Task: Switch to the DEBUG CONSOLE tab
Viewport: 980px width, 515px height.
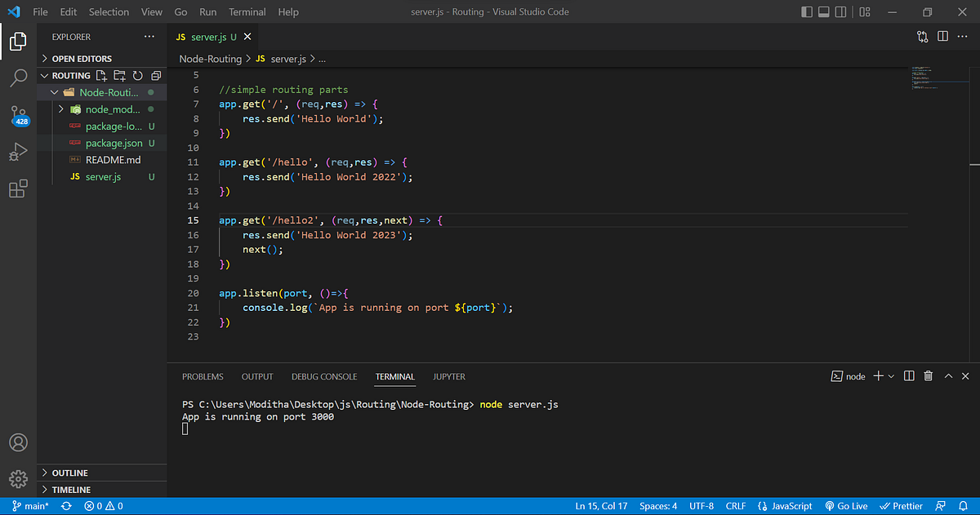Action: 324,376
